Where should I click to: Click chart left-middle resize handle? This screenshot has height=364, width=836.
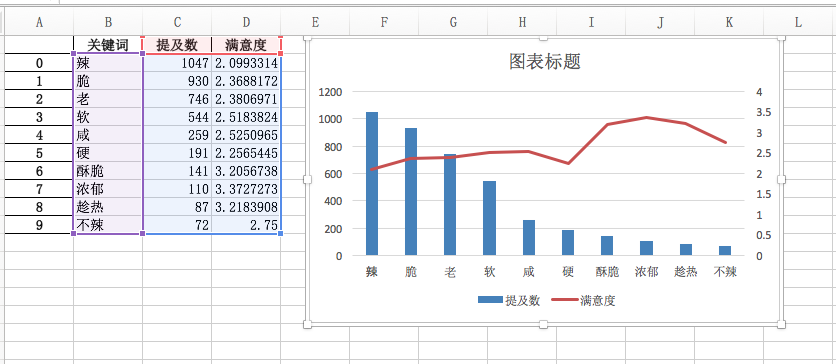click(307, 180)
